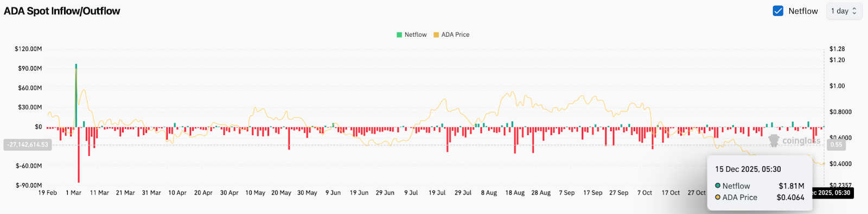Viewport: 868px width, 214px height.
Task: Click the 0.55 price axis marker
Action: [837, 145]
